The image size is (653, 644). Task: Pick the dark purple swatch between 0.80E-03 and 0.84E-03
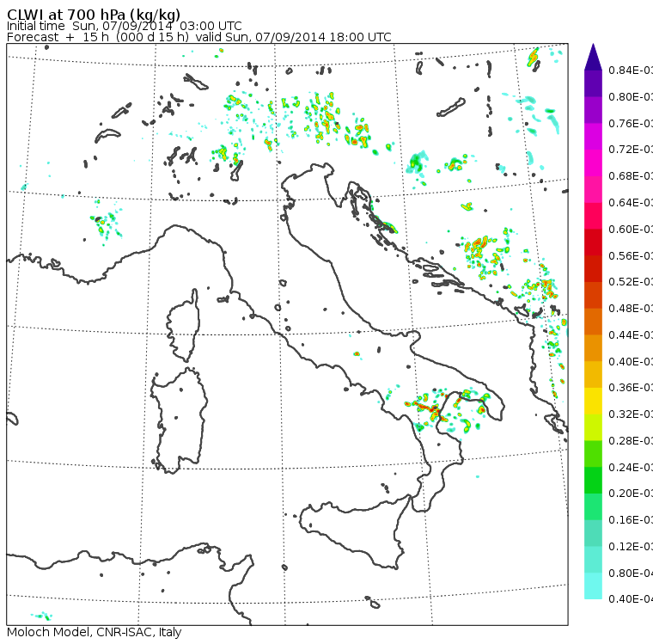[x=593, y=83]
